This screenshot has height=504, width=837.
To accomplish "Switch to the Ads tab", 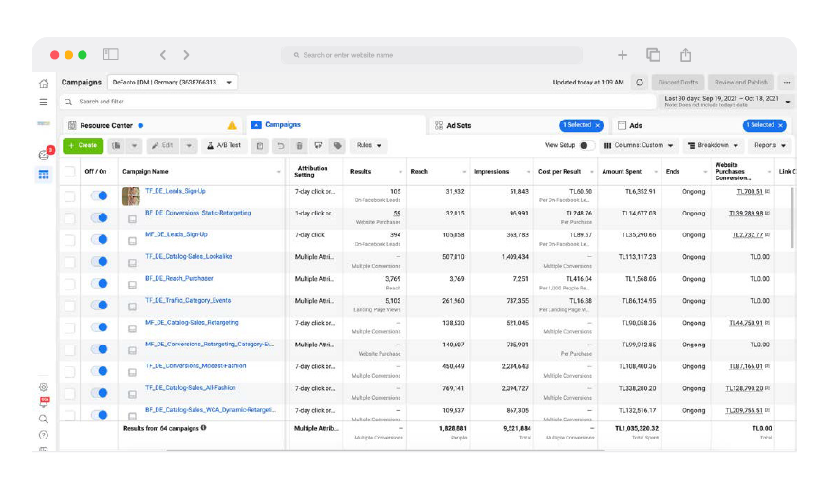I will point(701,125).
